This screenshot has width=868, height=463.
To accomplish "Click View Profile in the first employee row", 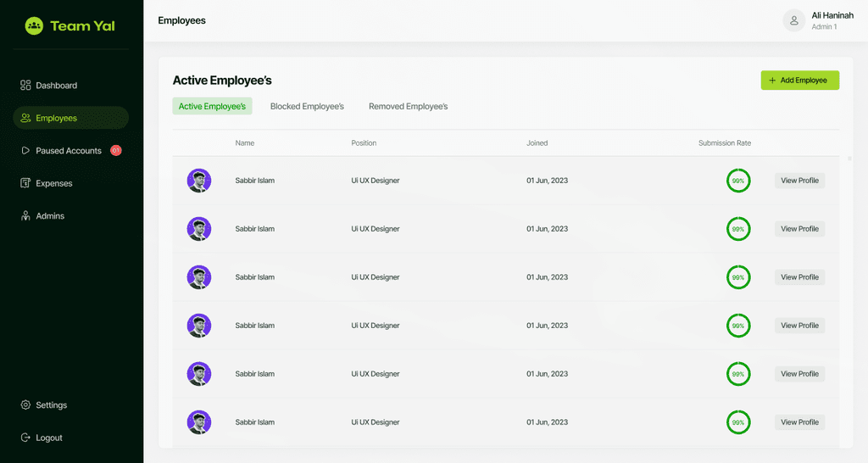I will 799,181.
